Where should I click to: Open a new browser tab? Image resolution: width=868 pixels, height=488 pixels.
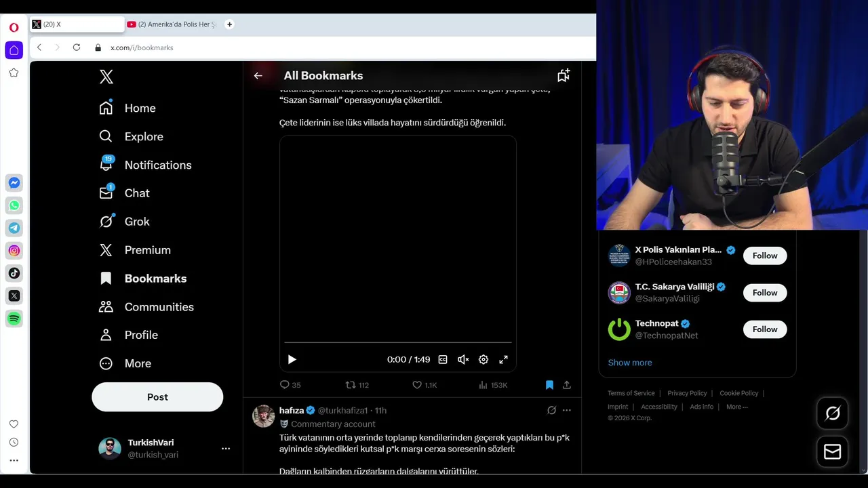coord(229,24)
